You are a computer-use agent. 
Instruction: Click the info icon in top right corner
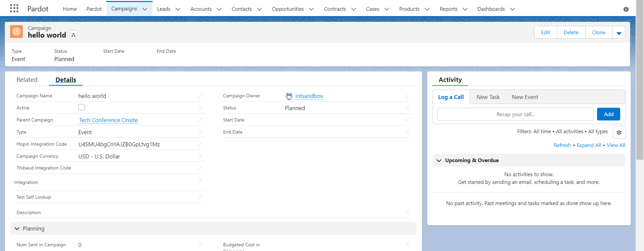[x=626, y=9]
